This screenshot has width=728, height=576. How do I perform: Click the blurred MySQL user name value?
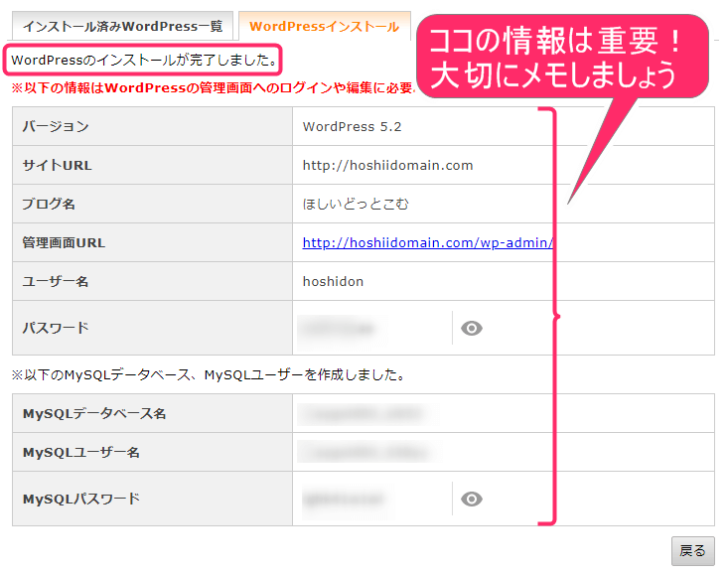pos(369,452)
